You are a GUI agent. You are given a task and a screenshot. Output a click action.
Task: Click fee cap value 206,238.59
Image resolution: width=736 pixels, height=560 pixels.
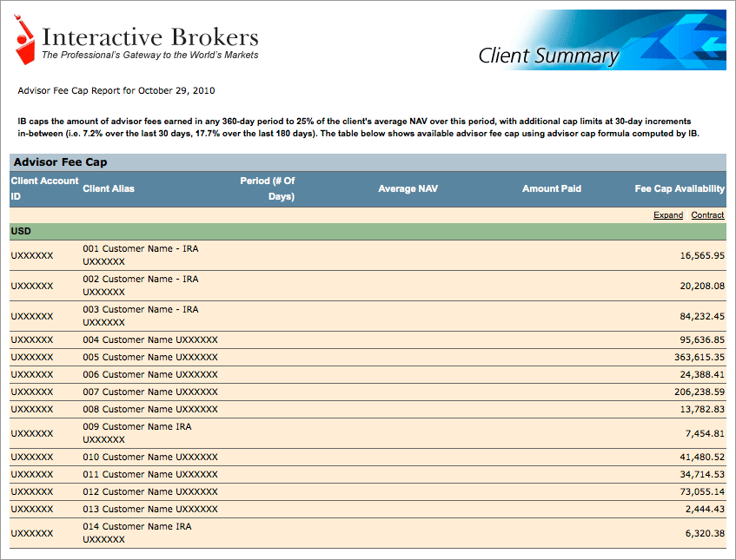[x=700, y=392]
